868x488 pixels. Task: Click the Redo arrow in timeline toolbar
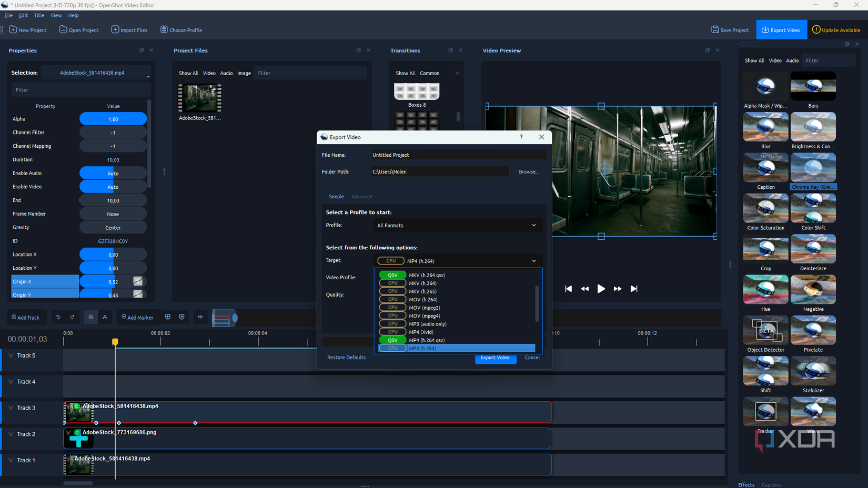72,317
